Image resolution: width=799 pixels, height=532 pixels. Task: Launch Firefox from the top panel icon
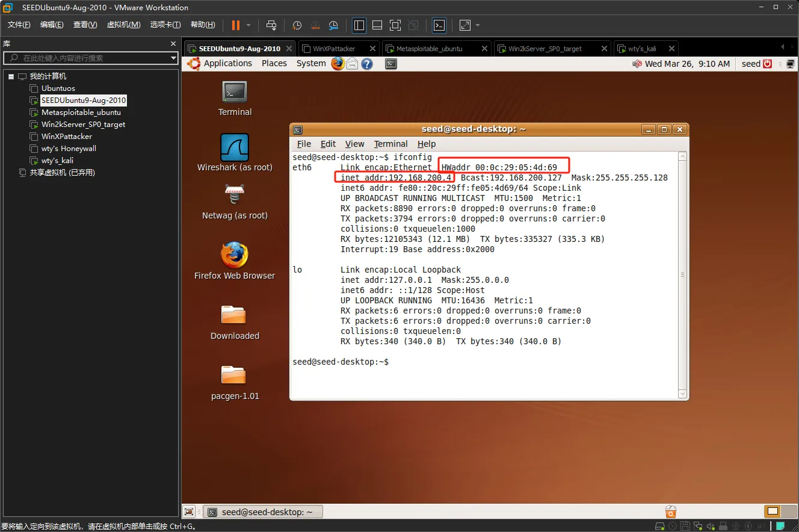click(338, 63)
